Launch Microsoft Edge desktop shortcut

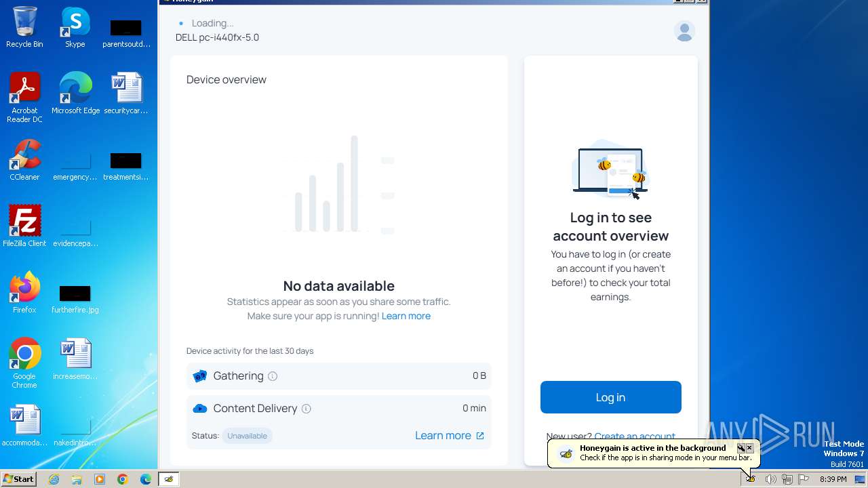[75, 94]
